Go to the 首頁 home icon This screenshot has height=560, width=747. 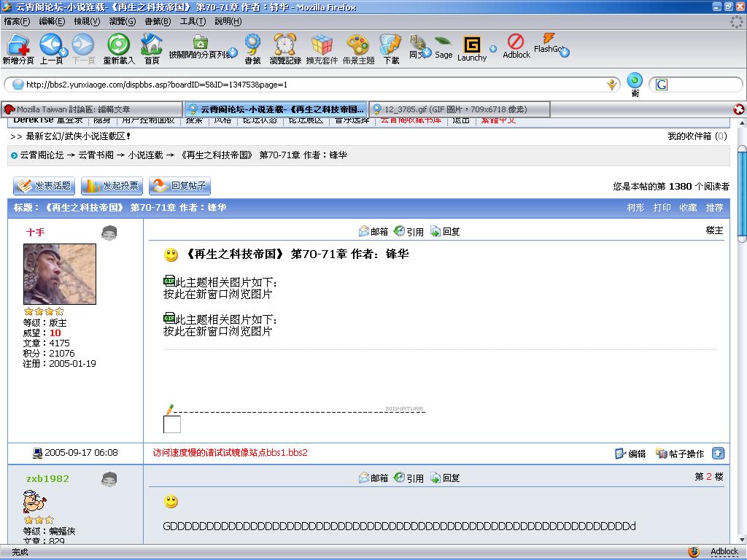click(x=152, y=49)
